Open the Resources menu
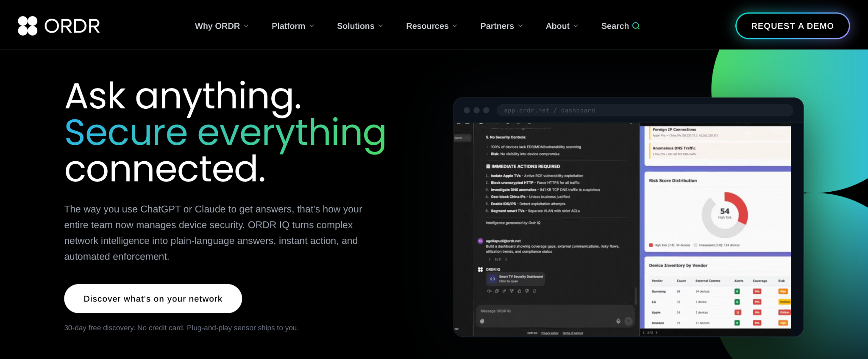The height and width of the screenshot is (359, 868). coord(431,26)
